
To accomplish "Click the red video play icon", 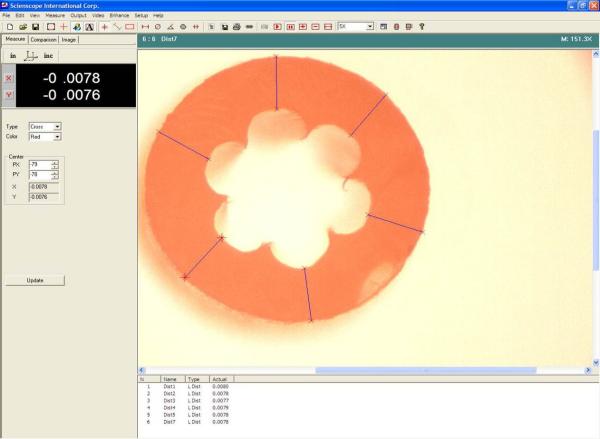I will point(277,26).
